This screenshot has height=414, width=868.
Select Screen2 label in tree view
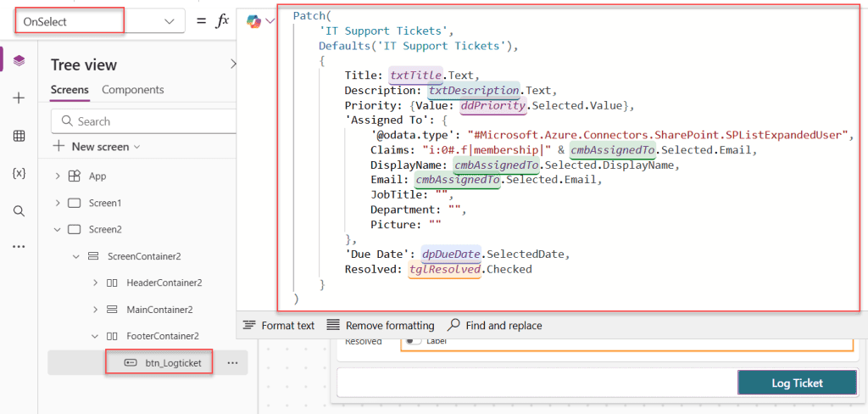(105, 229)
